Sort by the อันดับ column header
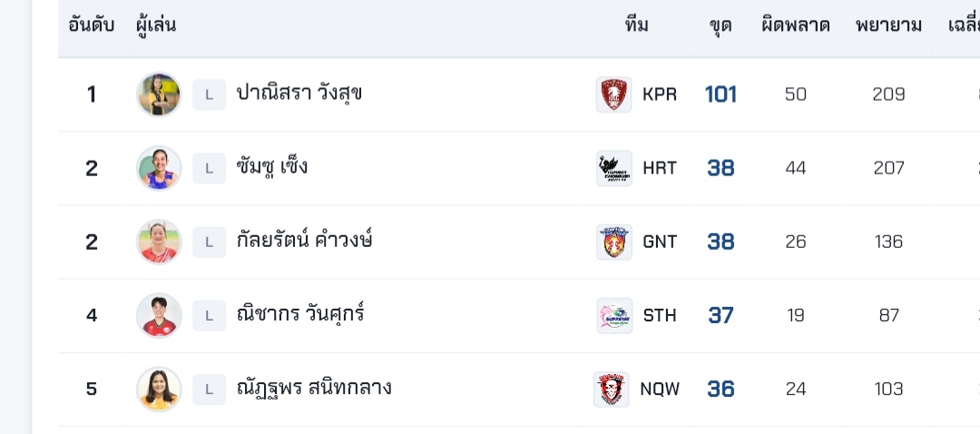 tap(91, 25)
